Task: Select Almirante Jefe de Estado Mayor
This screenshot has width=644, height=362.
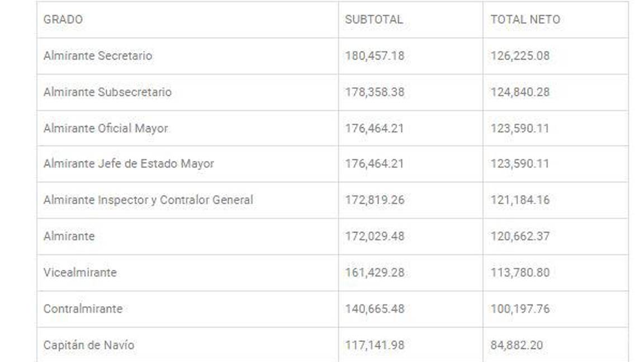Action: click(x=129, y=164)
